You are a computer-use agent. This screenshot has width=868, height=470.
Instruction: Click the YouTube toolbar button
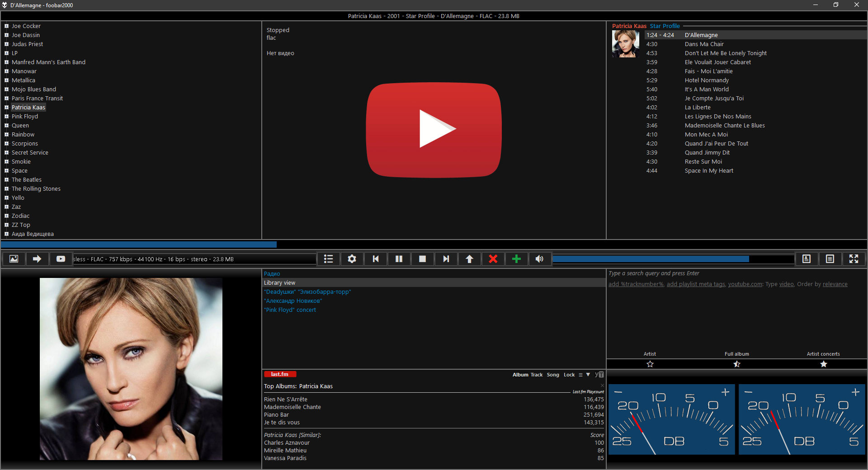coord(61,259)
